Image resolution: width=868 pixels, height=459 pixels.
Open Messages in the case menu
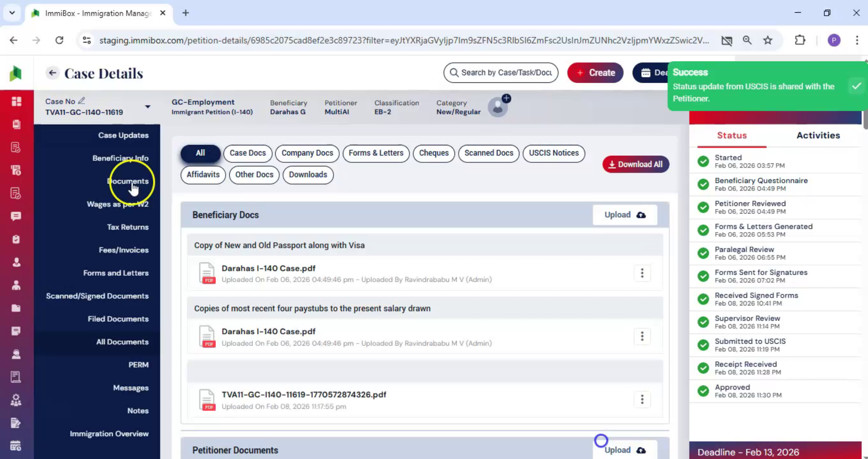[131, 388]
